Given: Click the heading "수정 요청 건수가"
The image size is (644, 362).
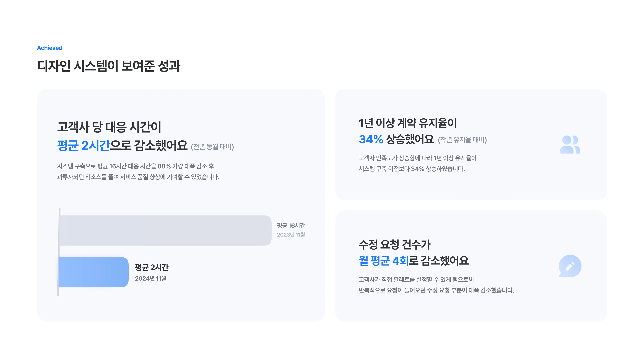Looking at the screenshot, I should pos(394,245).
